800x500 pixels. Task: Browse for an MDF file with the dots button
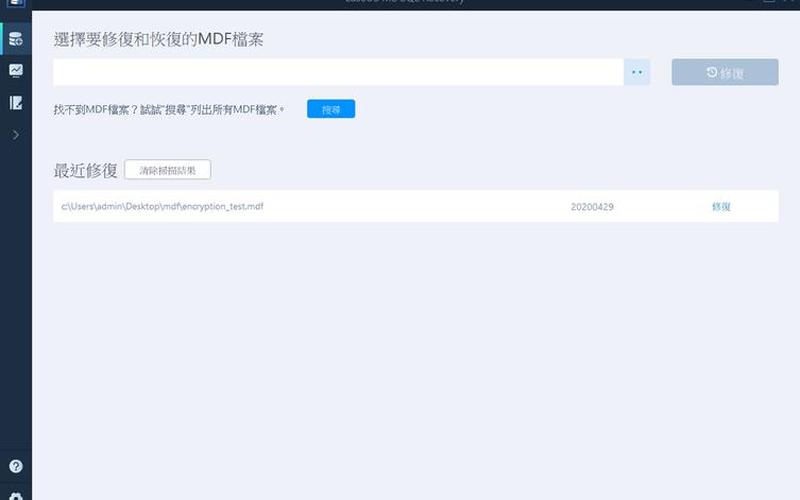click(x=637, y=72)
